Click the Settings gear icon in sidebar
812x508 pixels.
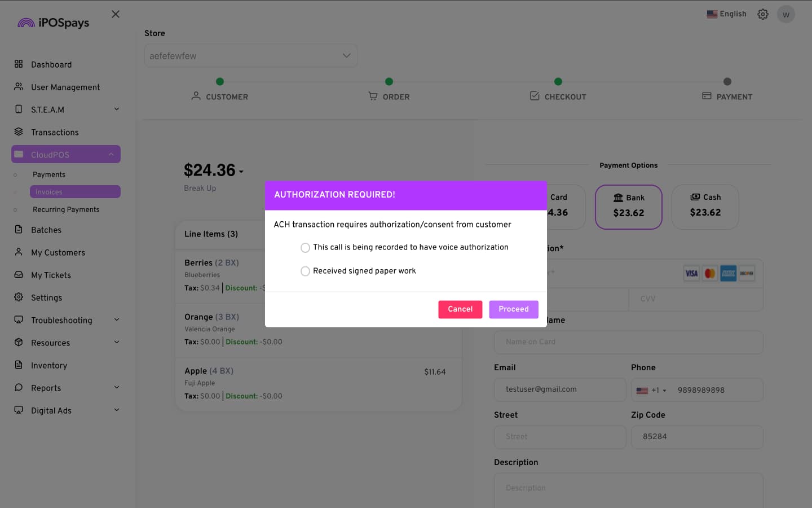click(x=19, y=297)
